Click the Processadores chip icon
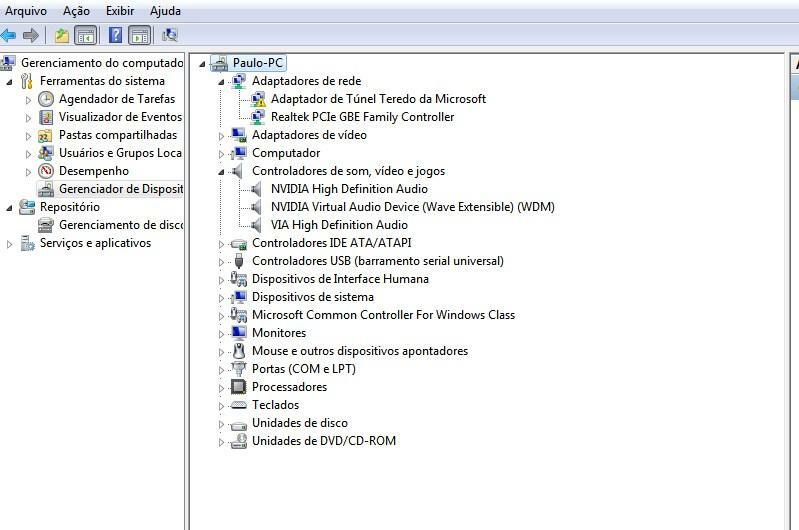Image resolution: width=799 pixels, height=530 pixels. (238, 387)
